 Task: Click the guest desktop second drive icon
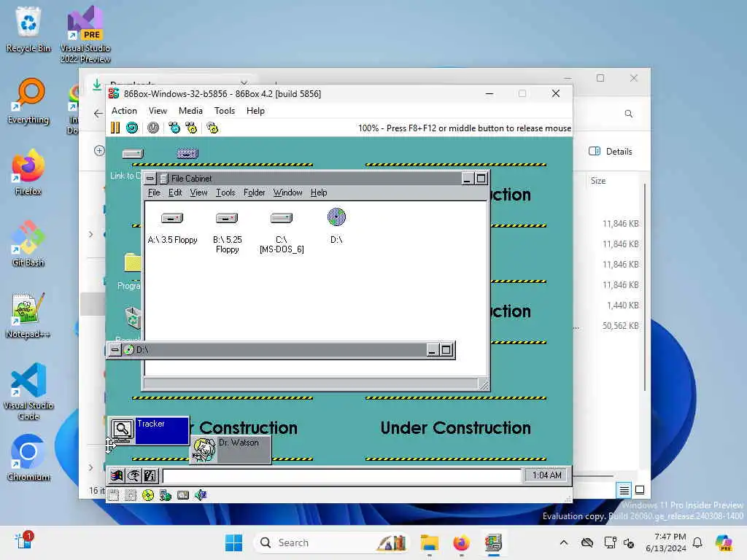pyautogui.click(x=187, y=153)
